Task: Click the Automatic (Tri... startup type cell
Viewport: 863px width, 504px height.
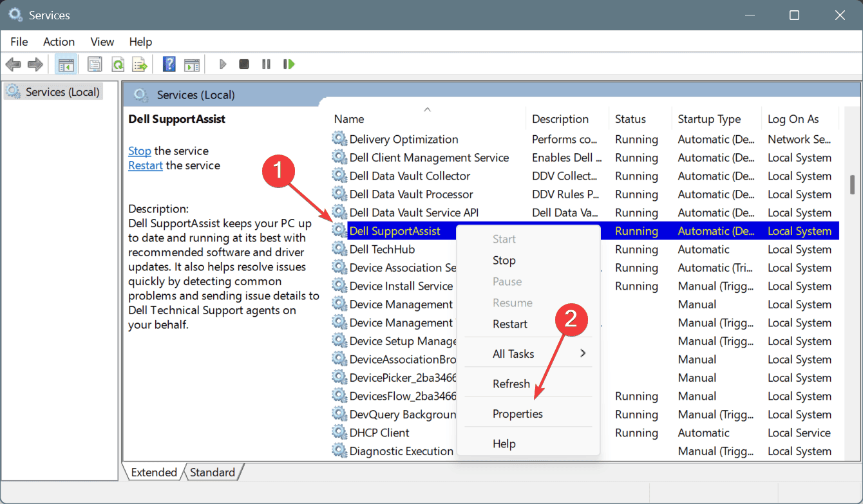Action: pyautogui.click(x=716, y=268)
